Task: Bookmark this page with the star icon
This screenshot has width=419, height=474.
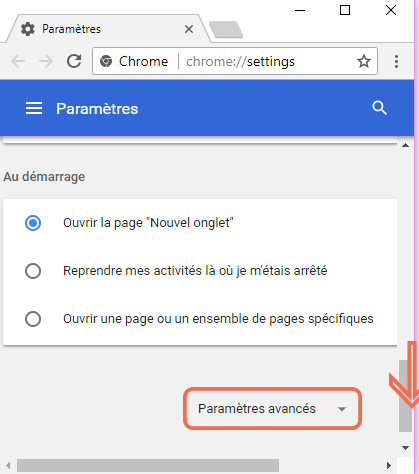Action: pyautogui.click(x=364, y=61)
